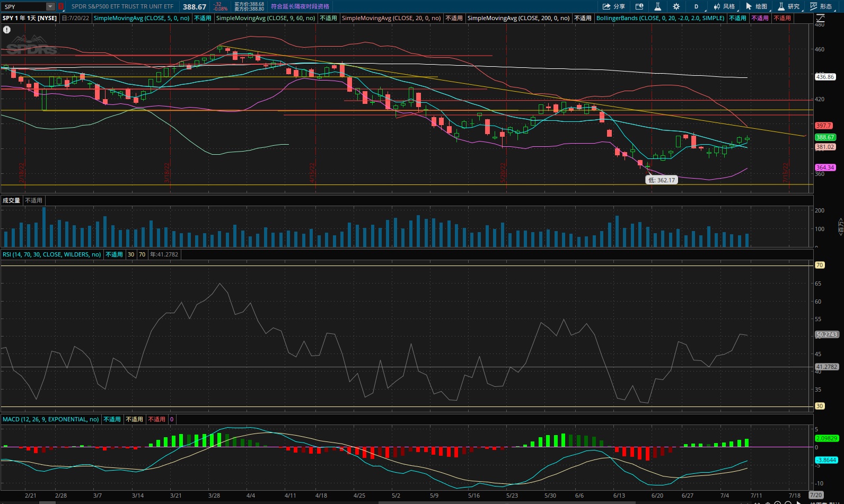The height and width of the screenshot is (504, 844).
Task: Click the exclamation alert icon on chart
Action: tap(7, 30)
